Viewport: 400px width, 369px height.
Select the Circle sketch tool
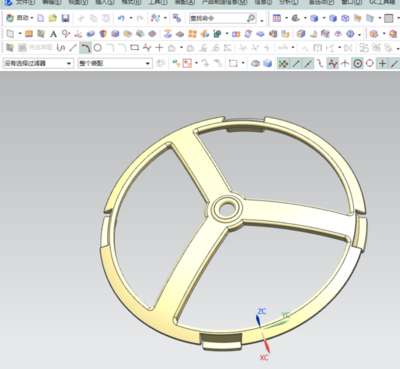click(98, 48)
